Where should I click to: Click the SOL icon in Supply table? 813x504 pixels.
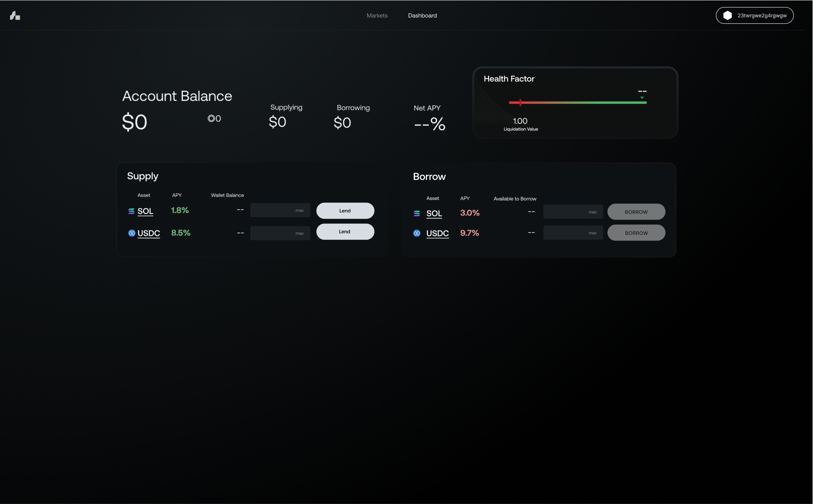click(131, 211)
